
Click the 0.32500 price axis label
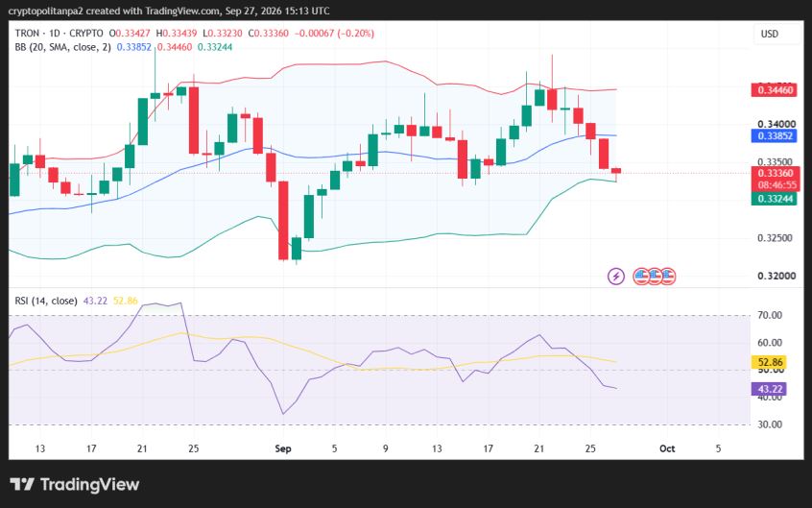(776, 238)
